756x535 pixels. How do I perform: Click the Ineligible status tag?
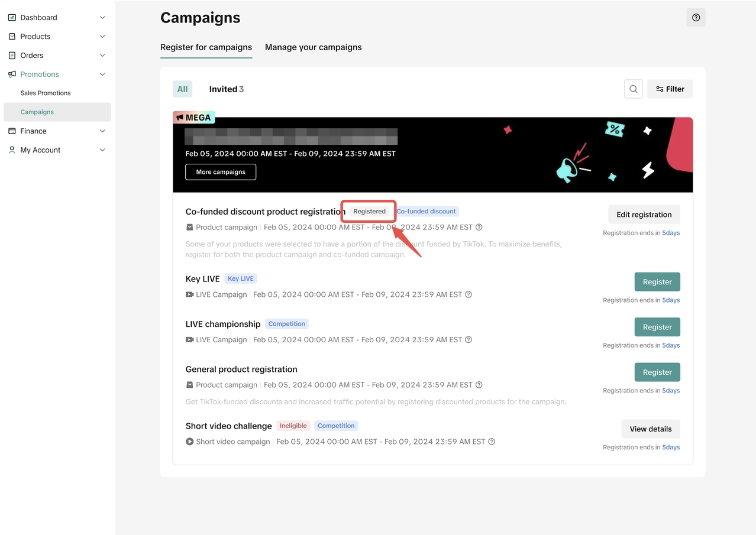click(x=293, y=426)
